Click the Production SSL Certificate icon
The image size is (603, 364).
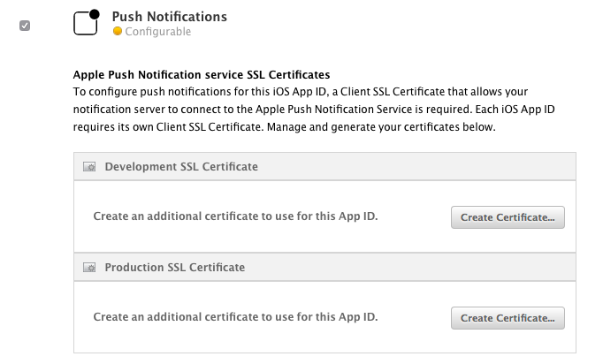coord(88,267)
